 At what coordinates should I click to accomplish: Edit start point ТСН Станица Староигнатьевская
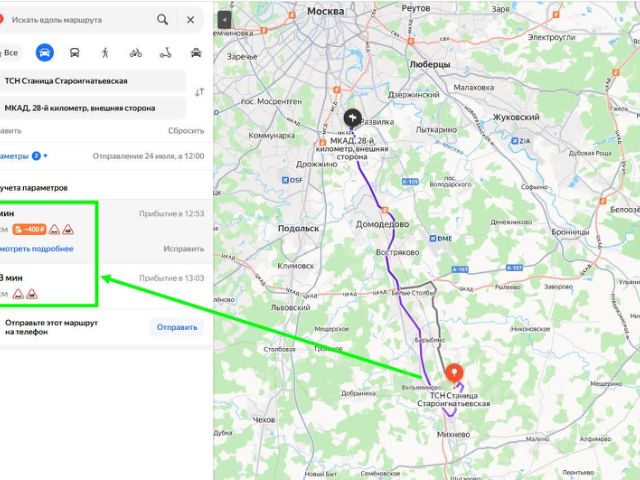92,81
